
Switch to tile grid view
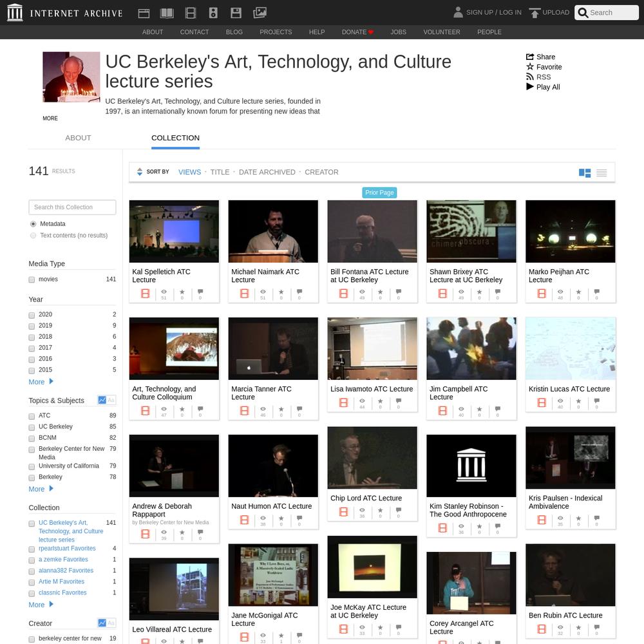coord(585,173)
